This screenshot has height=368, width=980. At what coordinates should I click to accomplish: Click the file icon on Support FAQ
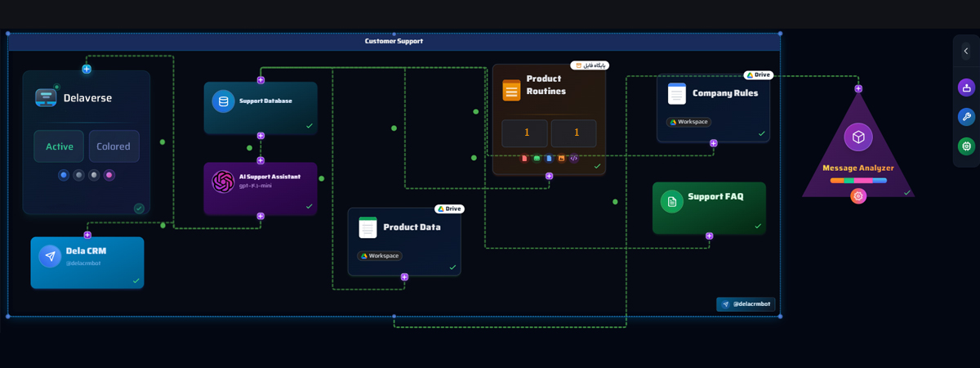[672, 201]
